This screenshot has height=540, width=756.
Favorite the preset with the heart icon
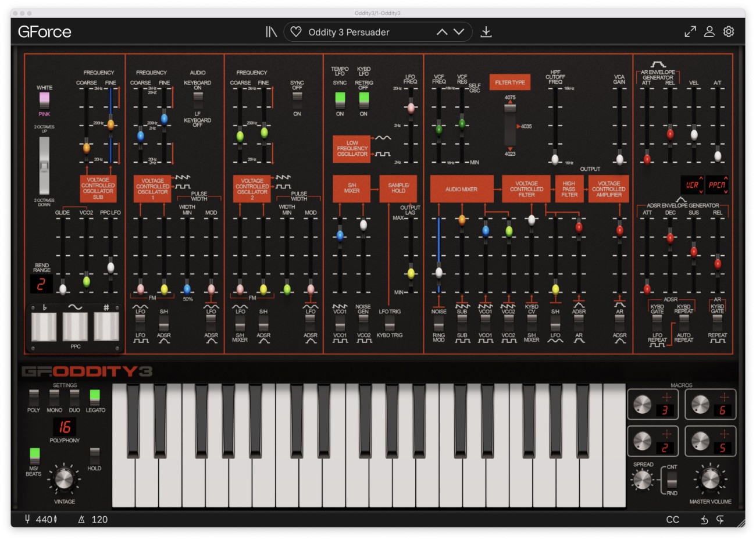tap(296, 32)
